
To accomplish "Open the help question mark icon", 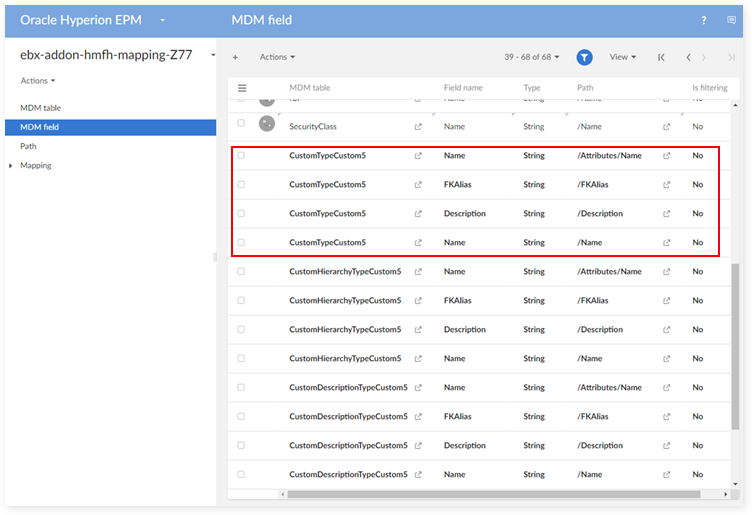I will pos(704,20).
